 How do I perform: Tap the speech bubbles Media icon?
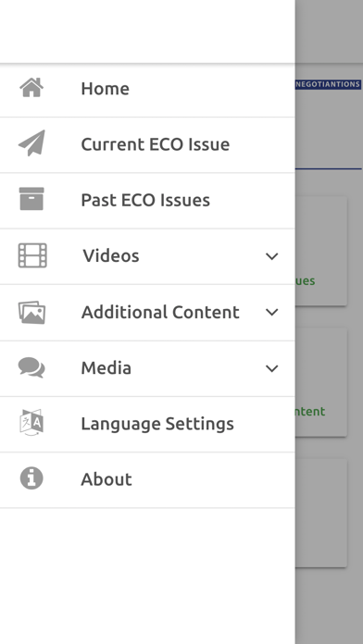31,367
